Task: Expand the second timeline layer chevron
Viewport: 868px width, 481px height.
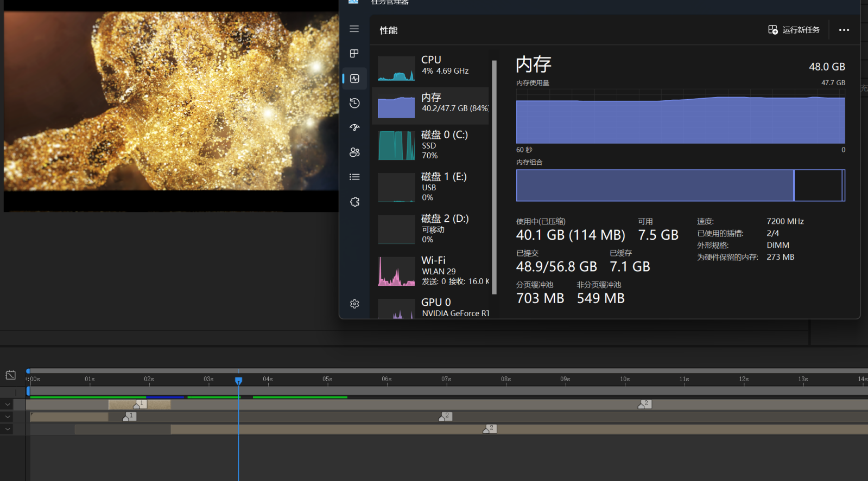Action: pos(7,417)
